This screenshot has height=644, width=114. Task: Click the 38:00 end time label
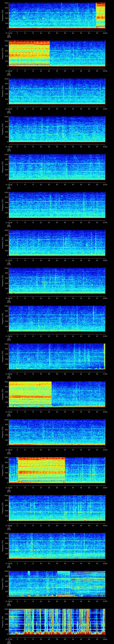[105, 639]
